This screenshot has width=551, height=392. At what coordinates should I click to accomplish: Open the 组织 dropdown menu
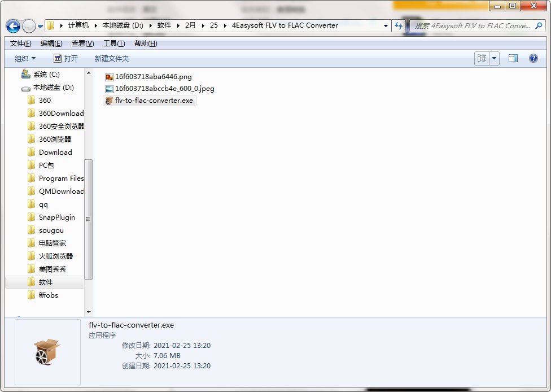pyautogui.click(x=25, y=58)
